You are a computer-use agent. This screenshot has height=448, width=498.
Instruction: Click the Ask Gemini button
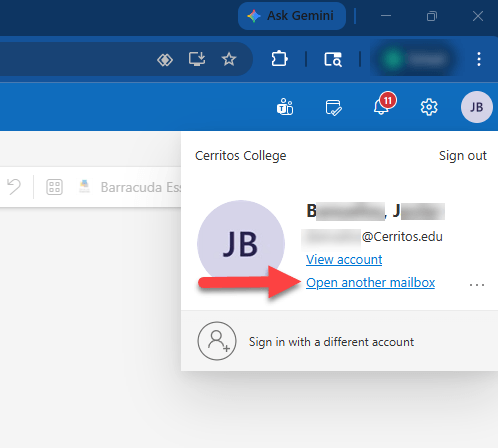[x=292, y=16]
